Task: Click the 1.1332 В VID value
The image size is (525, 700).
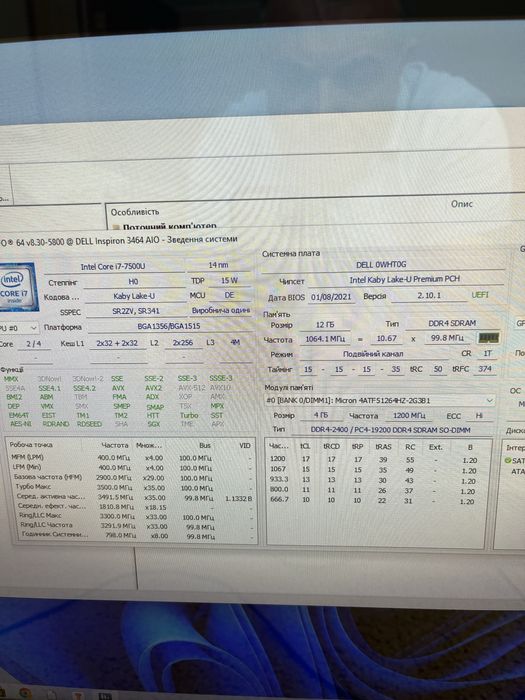Action: point(239,498)
